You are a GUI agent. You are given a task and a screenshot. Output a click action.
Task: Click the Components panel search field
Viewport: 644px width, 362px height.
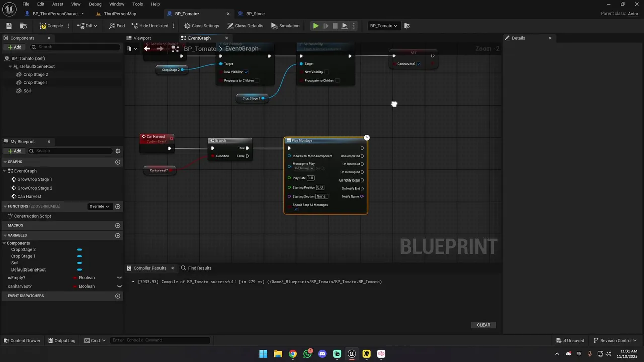coord(74,47)
